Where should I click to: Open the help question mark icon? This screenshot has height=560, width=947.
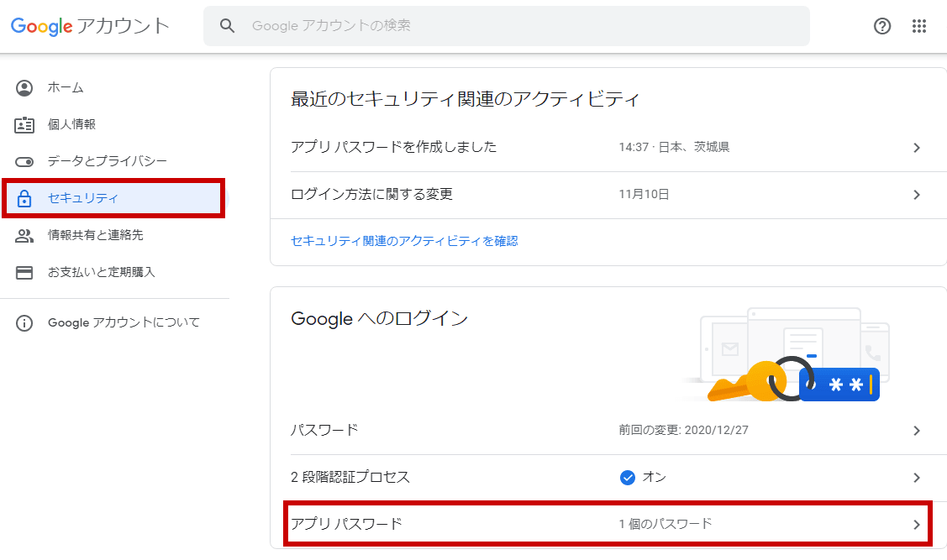[882, 26]
